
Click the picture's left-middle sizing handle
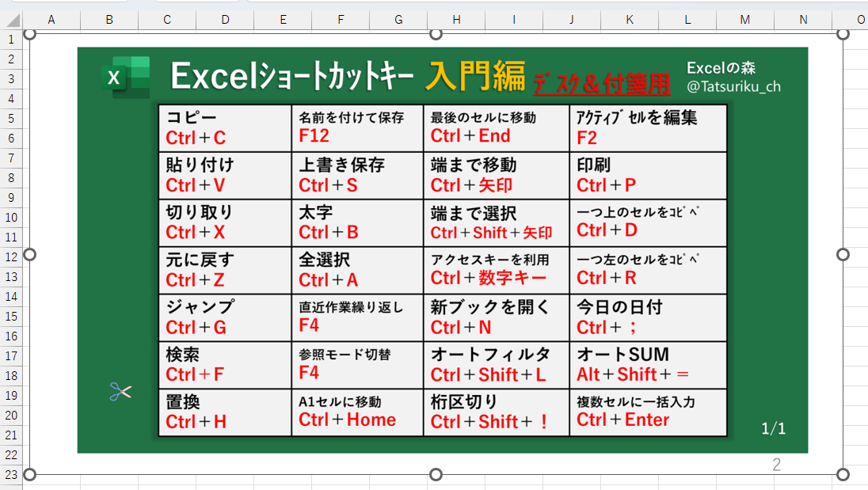tap(30, 254)
